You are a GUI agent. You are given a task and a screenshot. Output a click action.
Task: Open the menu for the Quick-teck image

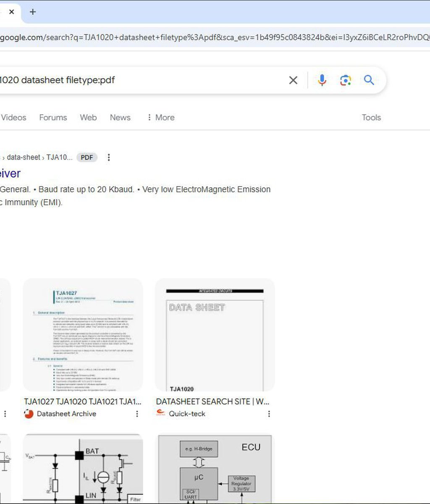coord(269,414)
